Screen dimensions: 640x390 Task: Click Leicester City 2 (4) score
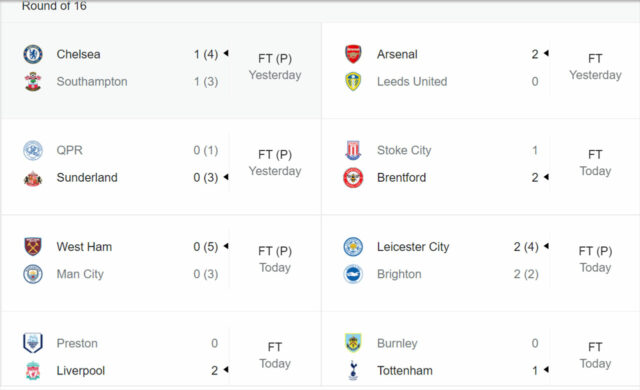tap(526, 247)
